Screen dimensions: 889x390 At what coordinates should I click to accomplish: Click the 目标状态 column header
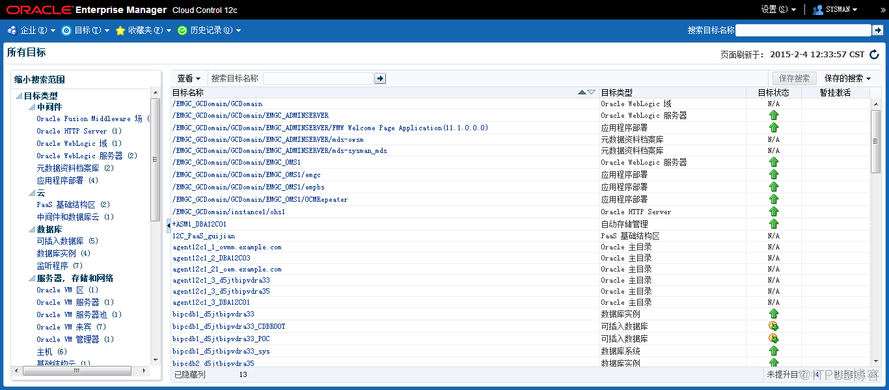(773, 92)
